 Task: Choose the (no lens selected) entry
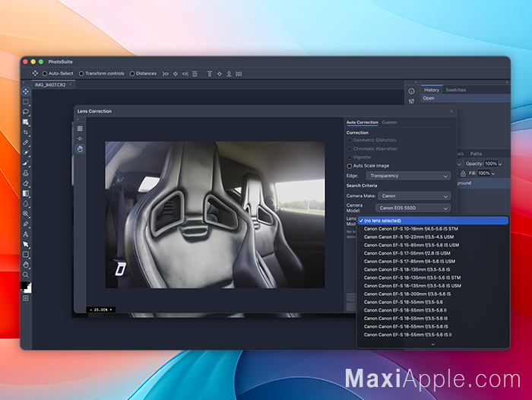[433, 221]
